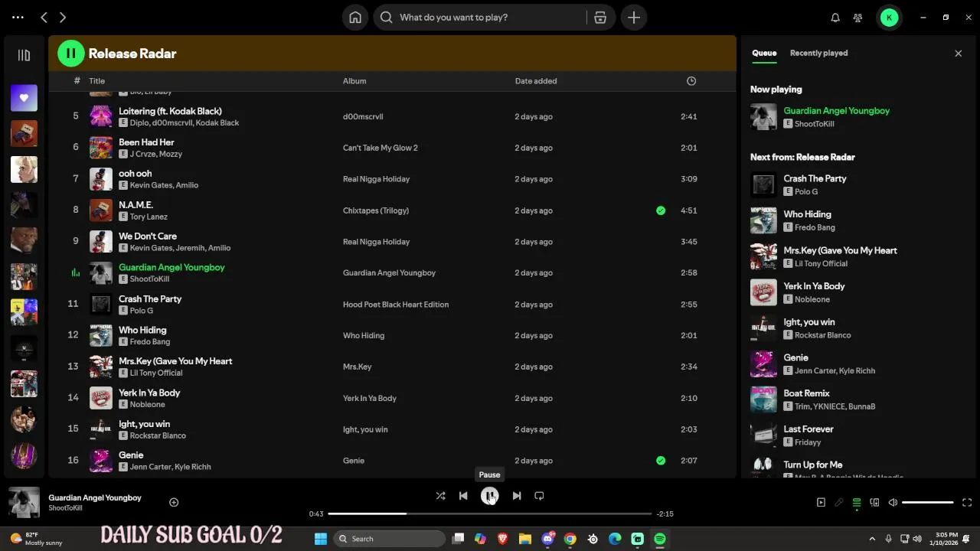980x551 pixels.
Task: Go forward with the right arrow
Action: coord(63,17)
